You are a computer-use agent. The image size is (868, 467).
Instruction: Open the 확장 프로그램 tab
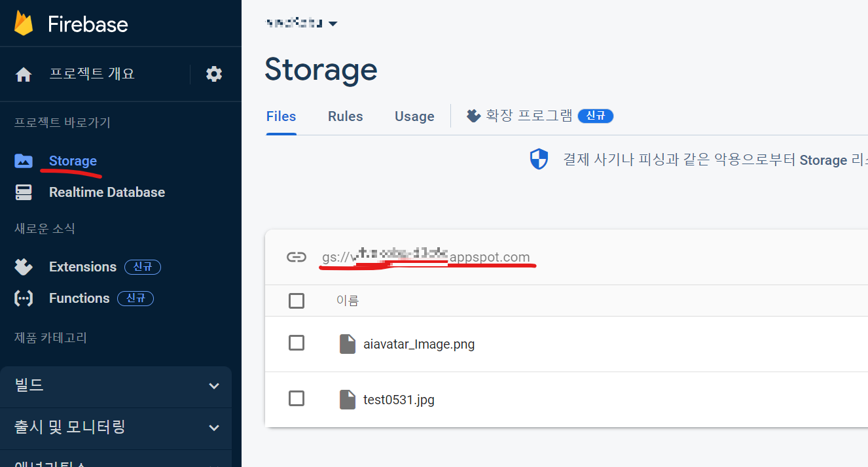click(x=539, y=116)
